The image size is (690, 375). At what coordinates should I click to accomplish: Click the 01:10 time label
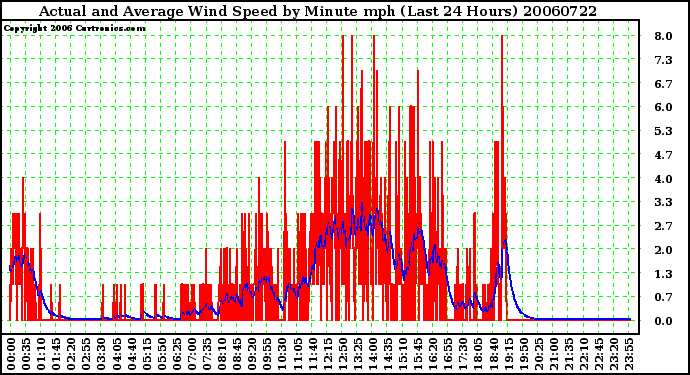coord(41,354)
